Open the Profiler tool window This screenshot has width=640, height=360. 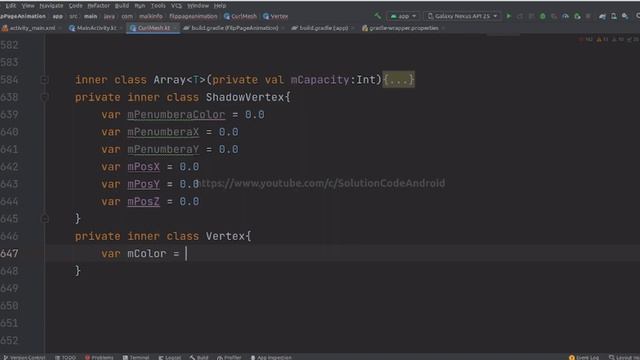[229, 357]
